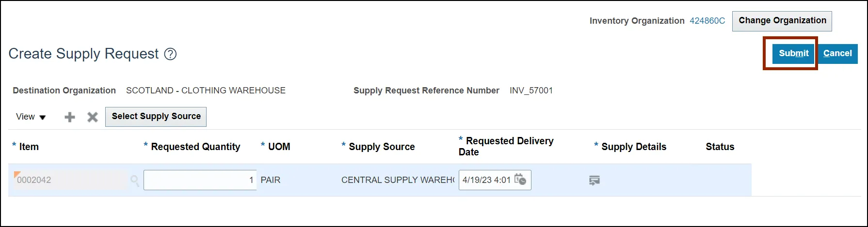Click the delete row X icon
This screenshot has height=227, width=868.
(x=93, y=117)
